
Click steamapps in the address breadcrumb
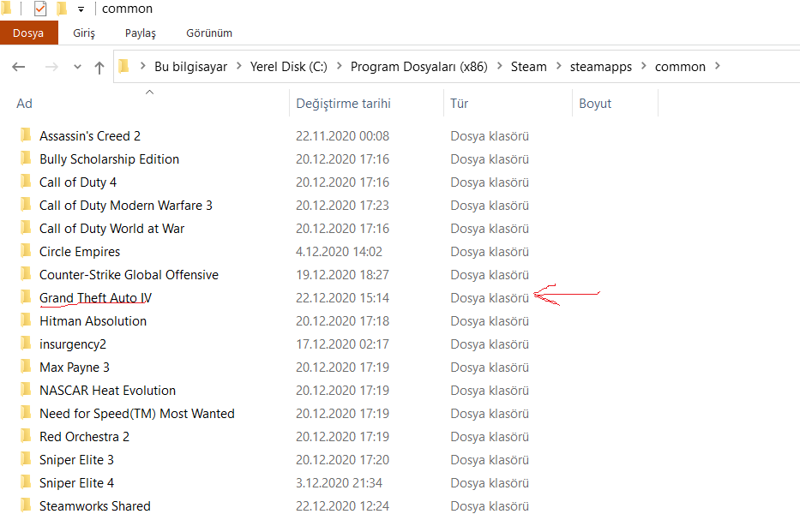(600, 67)
